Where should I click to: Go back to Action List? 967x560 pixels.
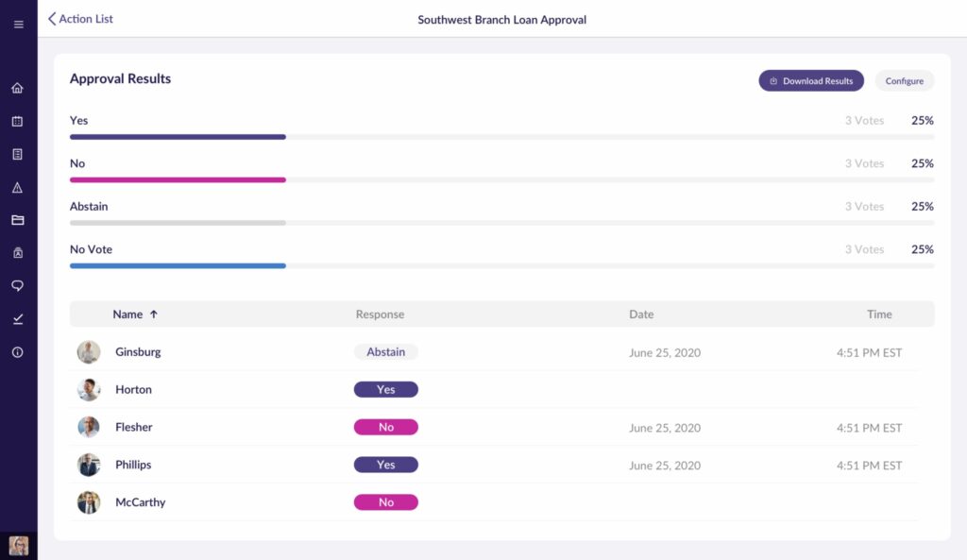[80, 19]
